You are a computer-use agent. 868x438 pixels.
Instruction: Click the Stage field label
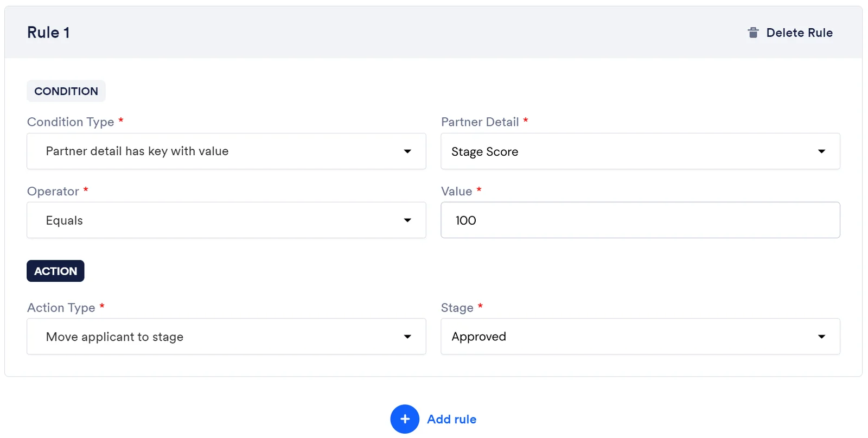(457, 308)
